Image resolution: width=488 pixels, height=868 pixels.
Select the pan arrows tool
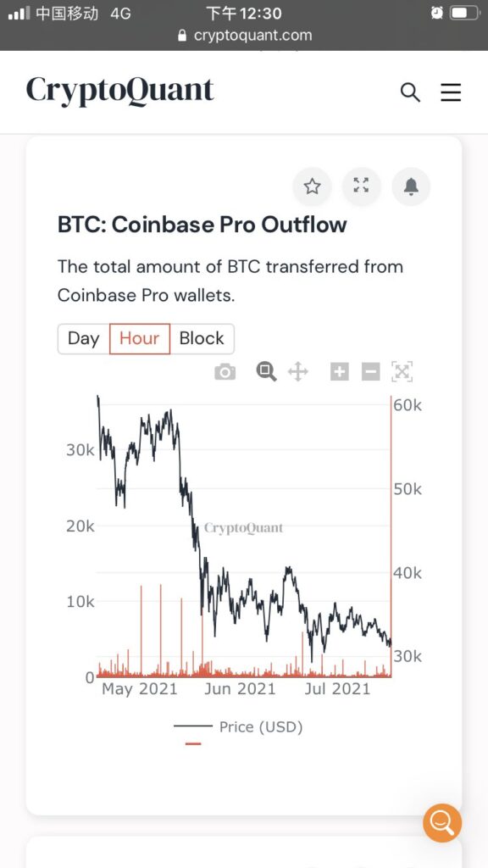pos(297,372)
